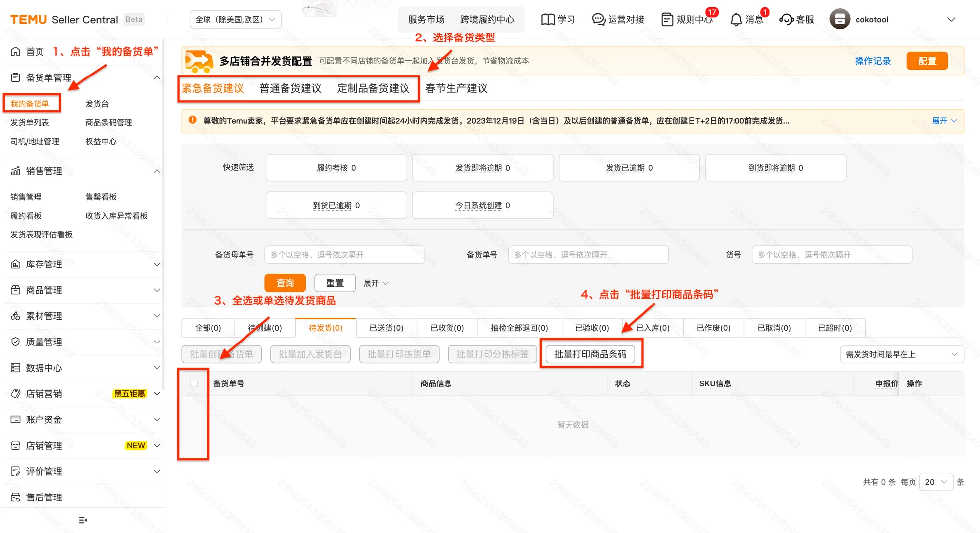This screenshot has height=533, width=980.
Task: Click the 货号 input field
Action: (831, 254)
